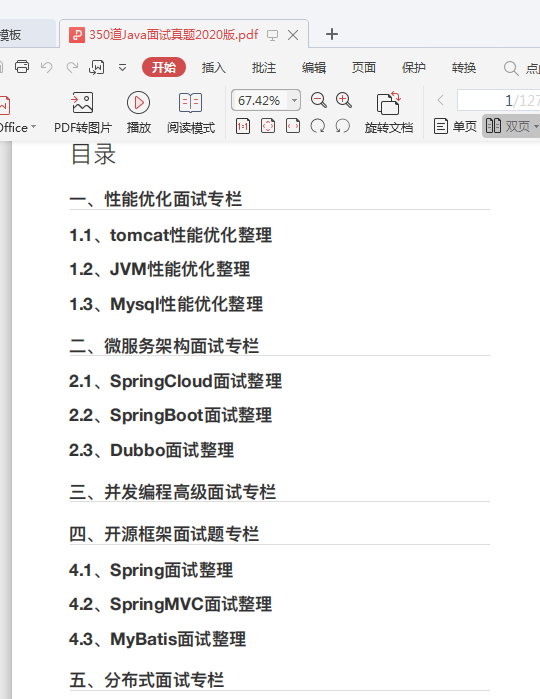Click entry 1.3、Mysql性能优化整理
This screenshot has height=699, width=540.
166,304
